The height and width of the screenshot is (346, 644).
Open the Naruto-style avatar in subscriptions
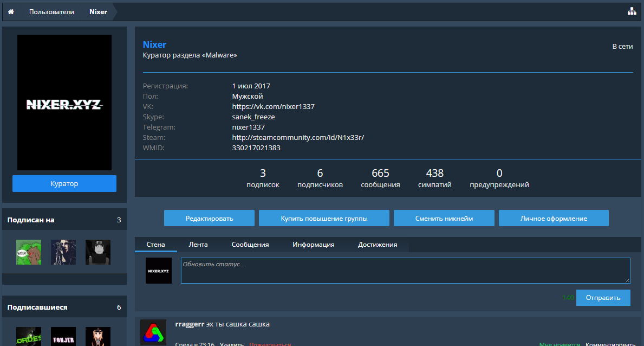coord(98,252)
